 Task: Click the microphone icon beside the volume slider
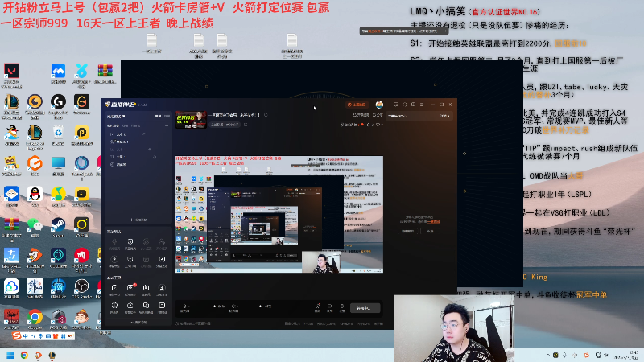(184, 306)
